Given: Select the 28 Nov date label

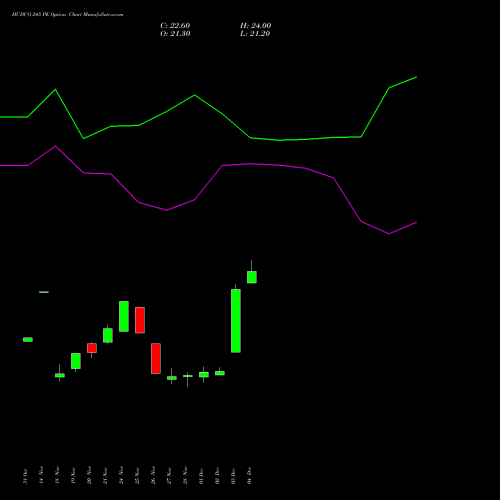Looking at the screenshot, I should coord(185,475).
